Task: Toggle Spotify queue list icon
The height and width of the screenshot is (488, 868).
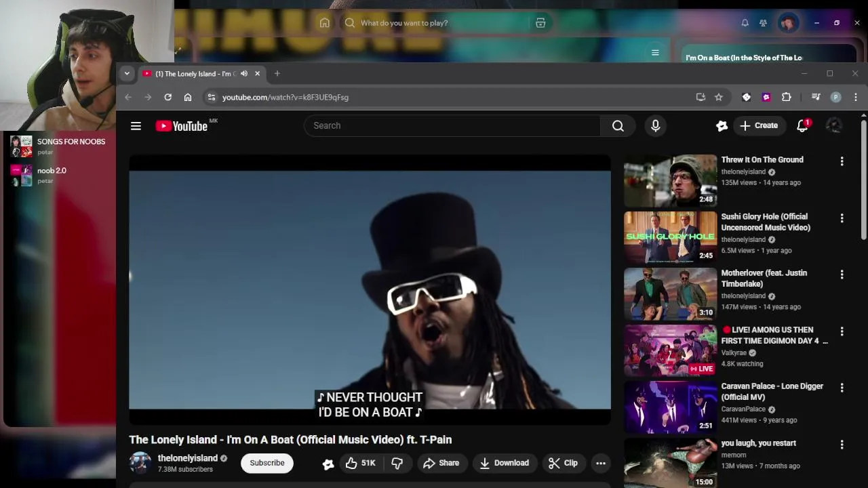Action: 655,53
